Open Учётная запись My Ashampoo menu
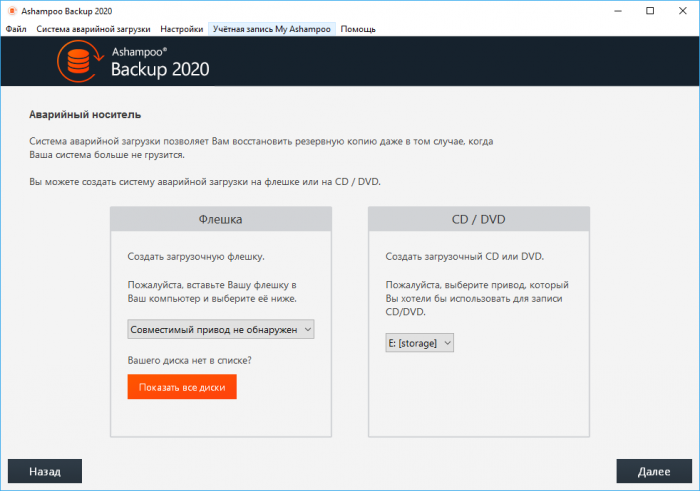700x491 pixels. click(272, 29)
